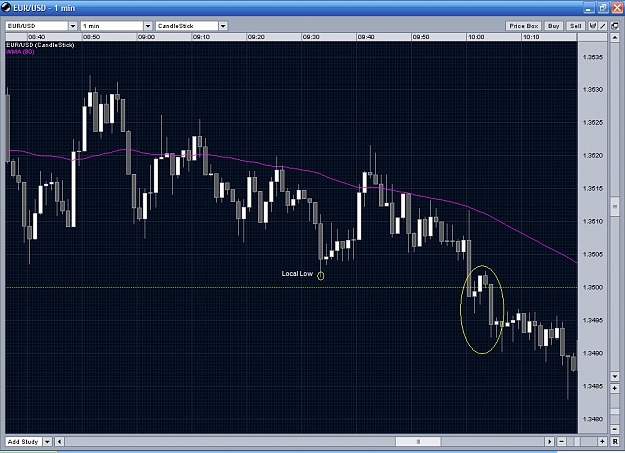This screenshot has width=625, height=453.
Task: Click the CandleStick chart type field
Action: click(187, 26)
